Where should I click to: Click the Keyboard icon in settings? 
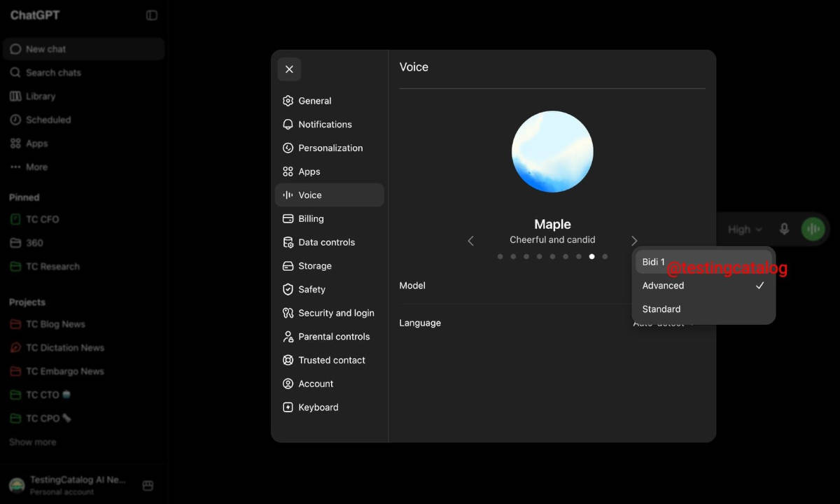click(x=288, y=407)
